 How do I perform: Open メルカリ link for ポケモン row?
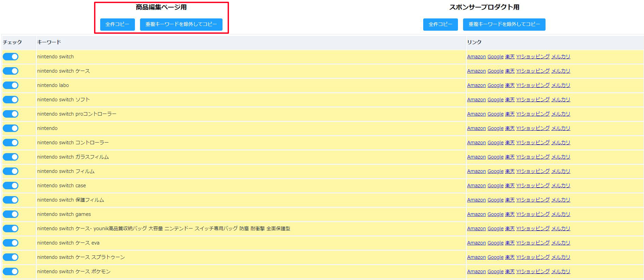(561, 271)
